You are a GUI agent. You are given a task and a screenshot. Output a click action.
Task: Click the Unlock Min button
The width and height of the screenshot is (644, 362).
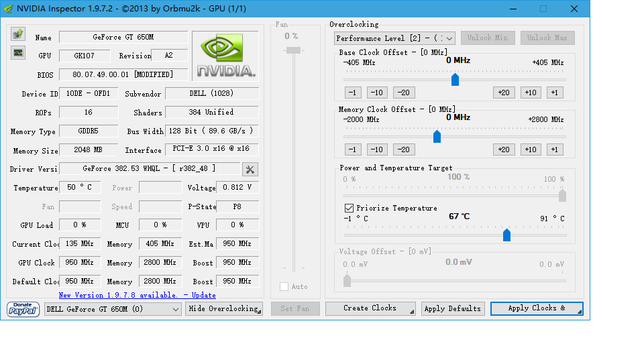coord(488,38)
